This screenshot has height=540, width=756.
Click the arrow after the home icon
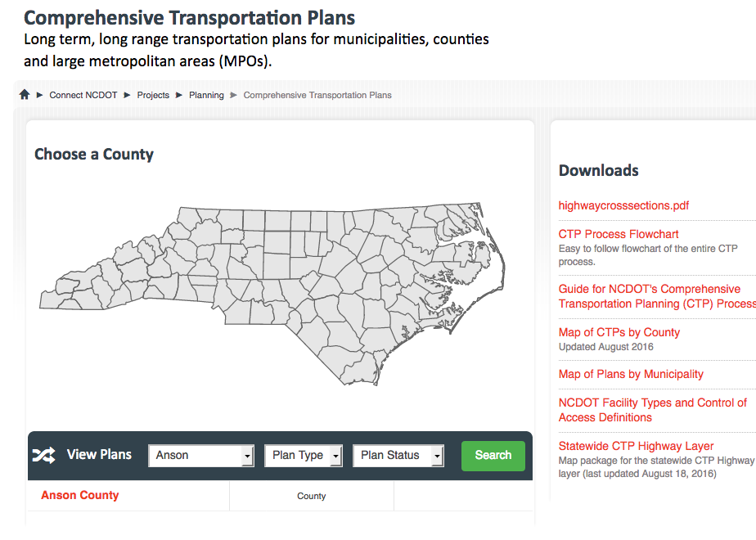39,95
